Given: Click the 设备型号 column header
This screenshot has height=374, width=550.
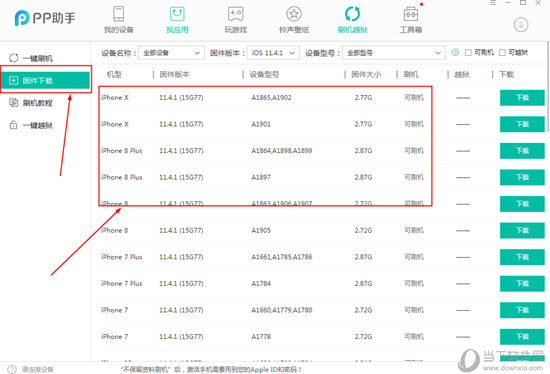Looking at the screenshot, I should pyautogui.click(x=264, y=74).
